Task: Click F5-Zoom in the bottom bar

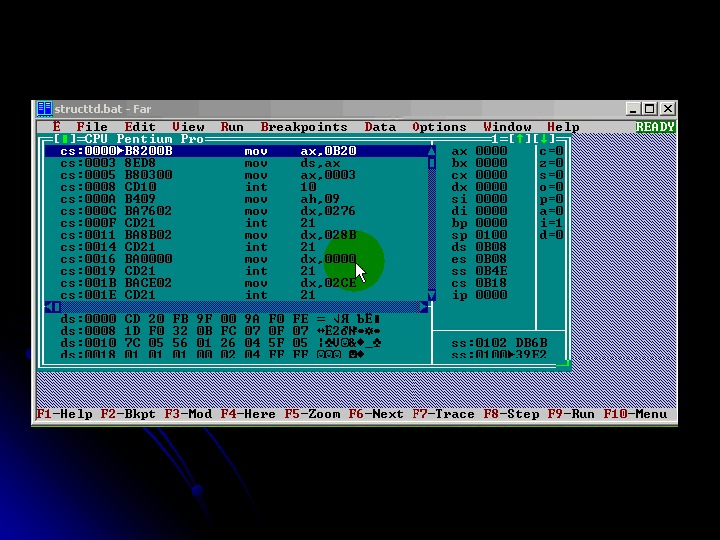Action: coord(312,414)
